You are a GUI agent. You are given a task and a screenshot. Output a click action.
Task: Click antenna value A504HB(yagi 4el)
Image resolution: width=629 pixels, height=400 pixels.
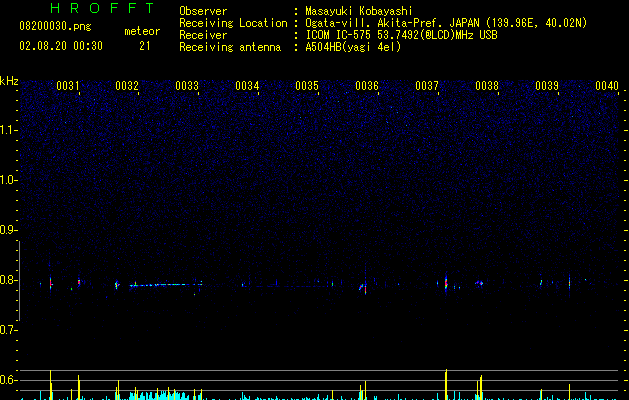(x=353, y=47)
